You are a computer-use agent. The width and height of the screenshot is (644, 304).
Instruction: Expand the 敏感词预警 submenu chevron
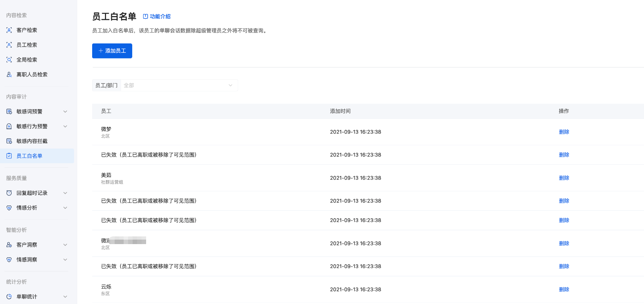point(65,112)
